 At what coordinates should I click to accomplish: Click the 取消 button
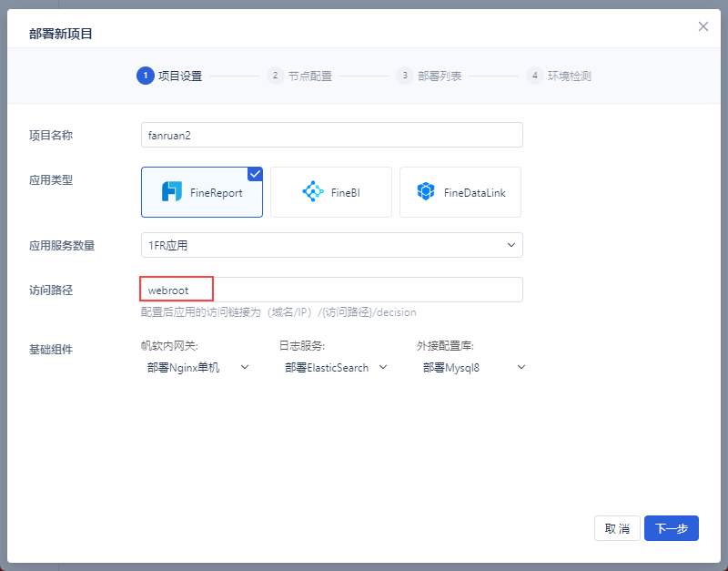[617, 528]
